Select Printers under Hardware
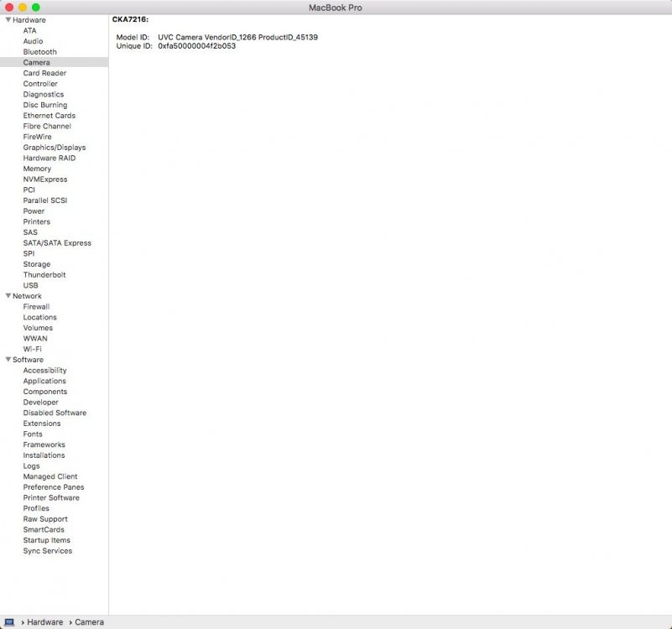Viewport: 672px width, 629px height. click(36, 221)
